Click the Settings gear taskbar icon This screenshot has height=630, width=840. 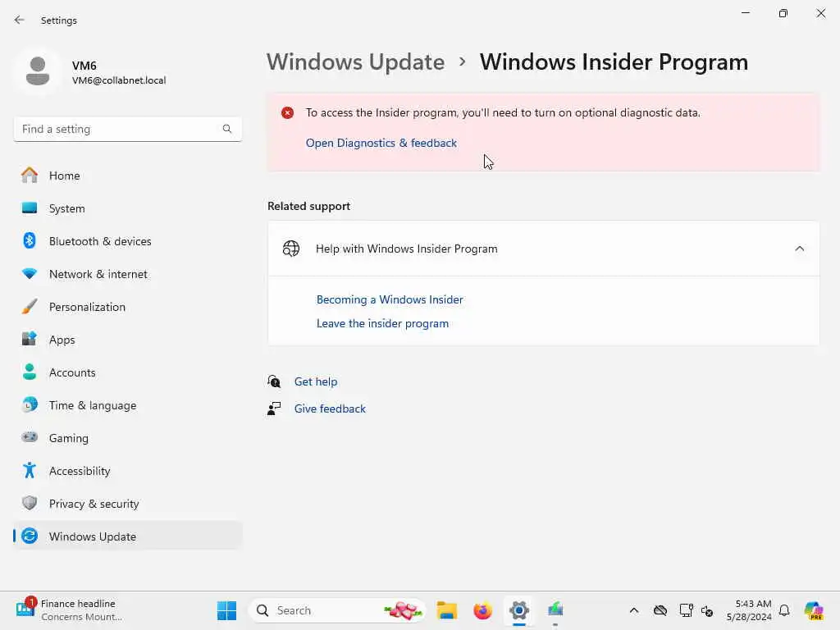[x=519, y=610]
